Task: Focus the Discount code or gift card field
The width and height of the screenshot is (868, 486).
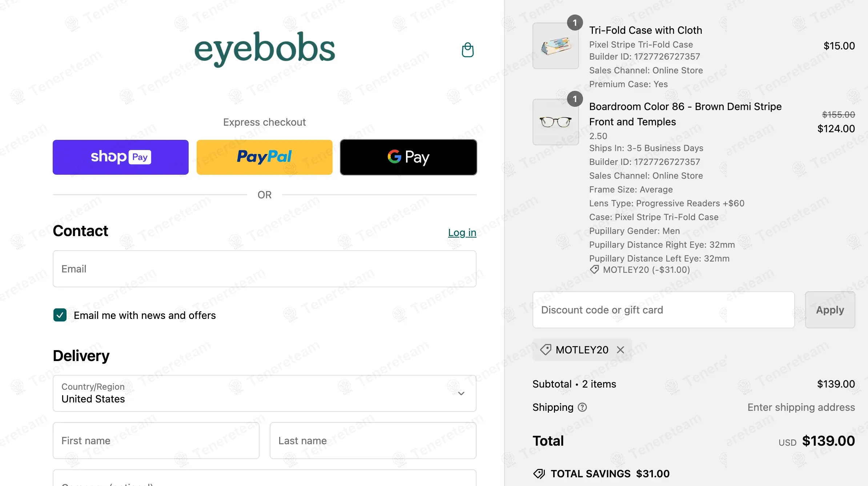Action: point(663,310)
